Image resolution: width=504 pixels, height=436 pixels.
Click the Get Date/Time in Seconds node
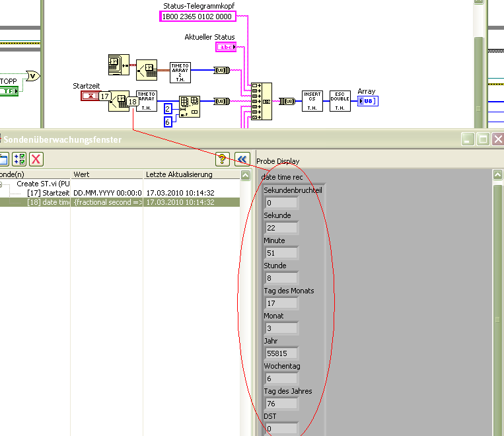(x=119, y=65)
